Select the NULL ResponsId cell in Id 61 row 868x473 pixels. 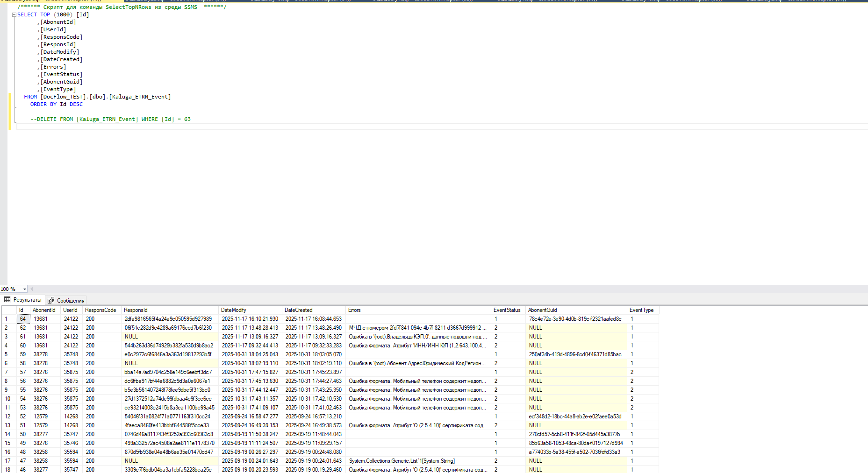pos(170,337)
